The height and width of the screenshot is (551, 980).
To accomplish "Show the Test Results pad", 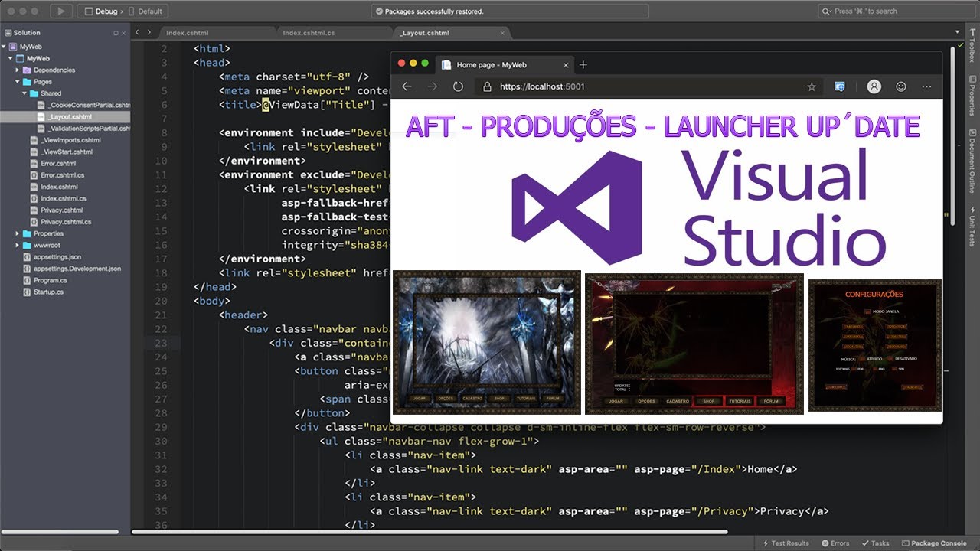I will pyautogui.click(x=785, y=543).
